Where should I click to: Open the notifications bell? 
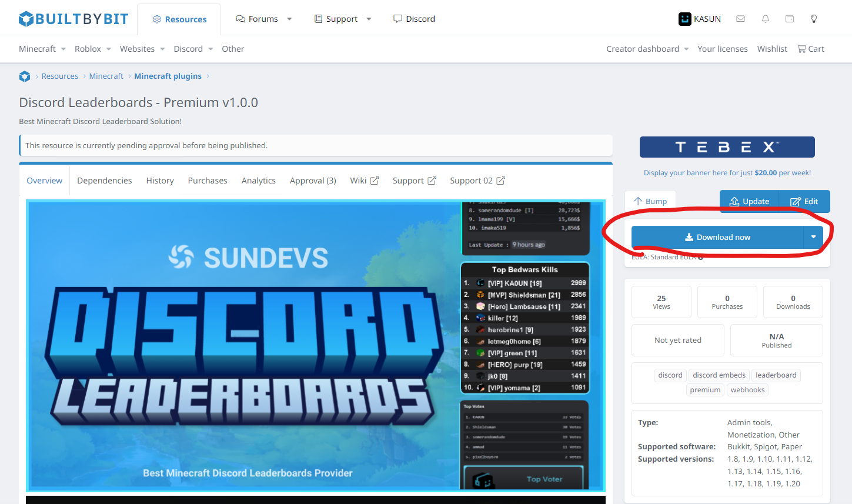(x=765, y=19)
